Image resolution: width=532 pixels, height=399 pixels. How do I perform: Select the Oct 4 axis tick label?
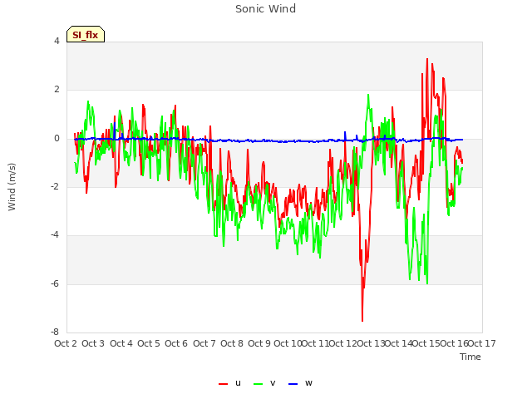click(x=121, y=343)
